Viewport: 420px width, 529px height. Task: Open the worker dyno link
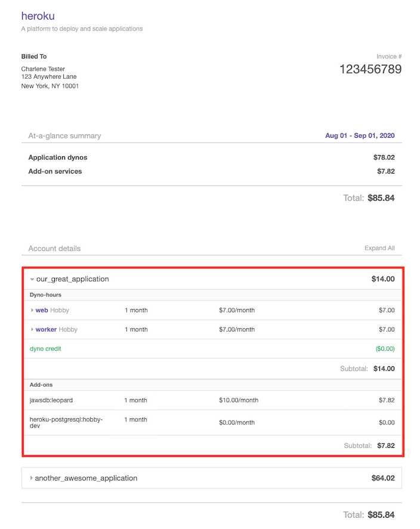point(46,329)
